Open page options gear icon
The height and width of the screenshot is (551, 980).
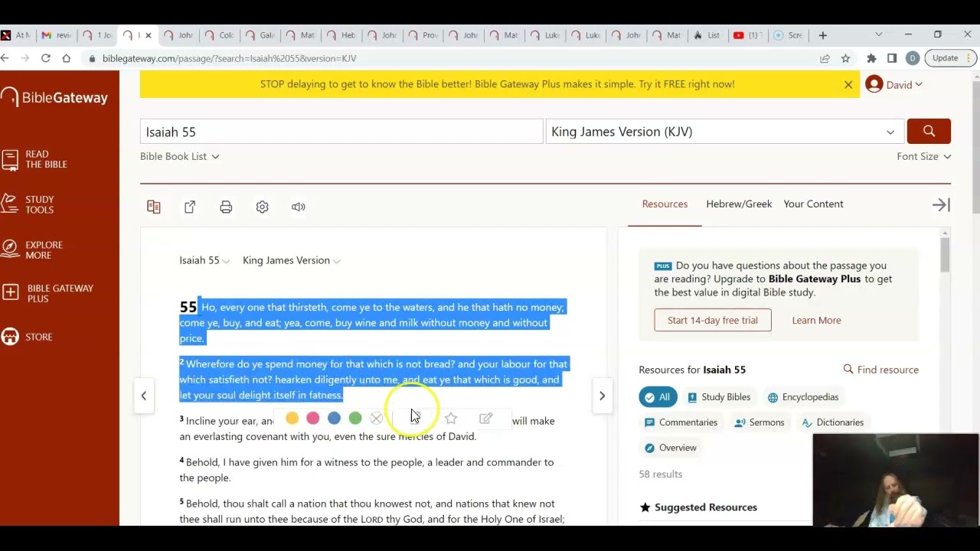click(x=262, y=207)
